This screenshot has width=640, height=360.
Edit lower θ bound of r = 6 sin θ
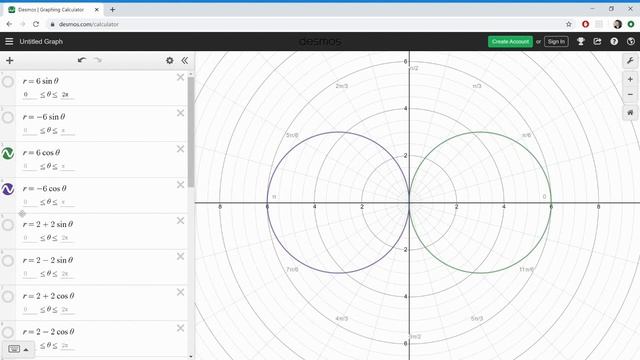29,95
